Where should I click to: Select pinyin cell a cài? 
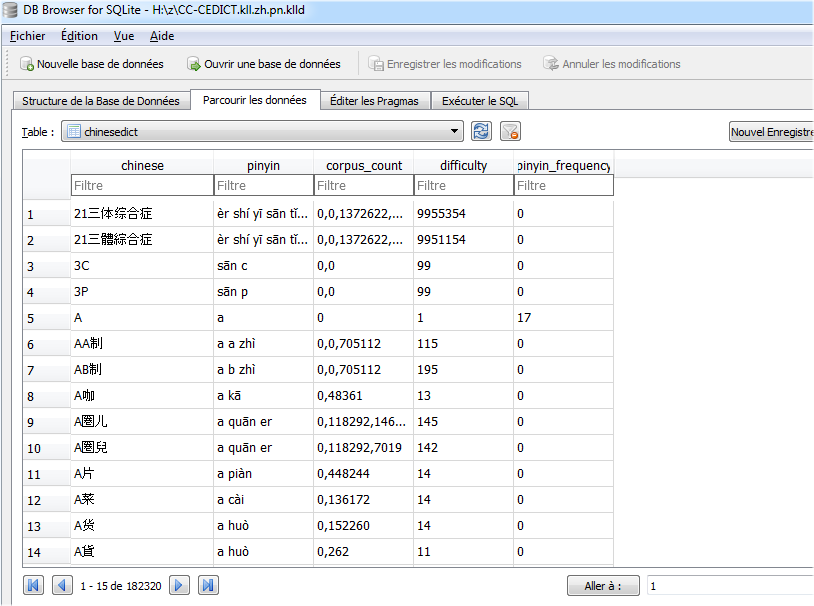pyautogui.click(x=264, y=499)
